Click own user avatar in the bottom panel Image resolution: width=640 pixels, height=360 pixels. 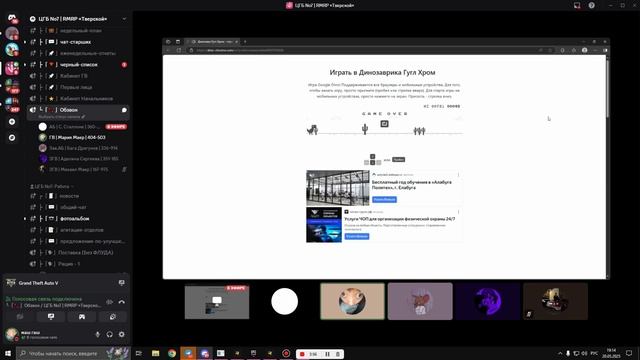[x=12, y=334]
